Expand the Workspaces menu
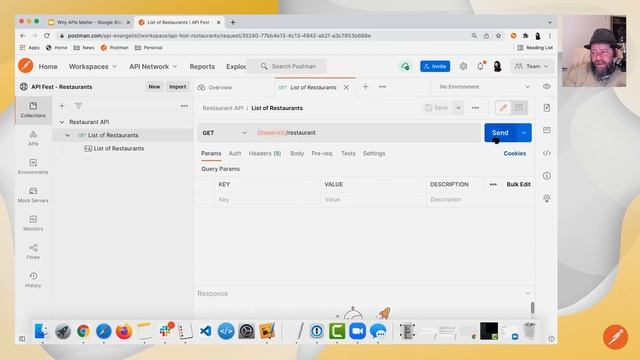 92,66
